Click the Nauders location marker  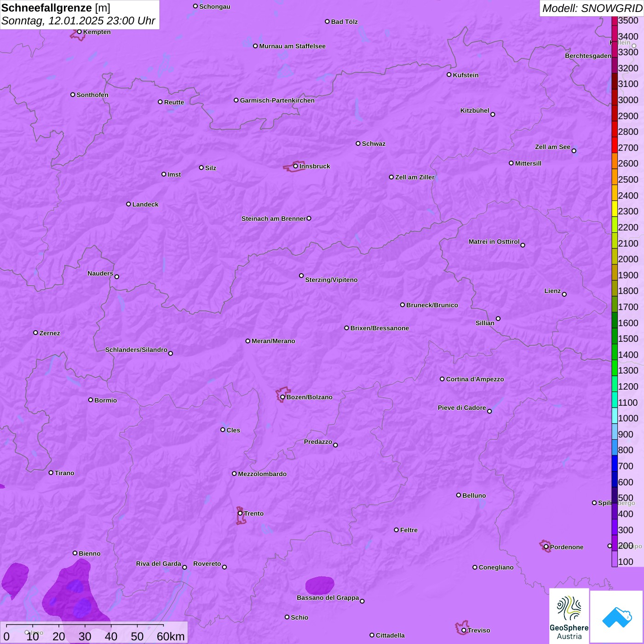[x=117, y=277]
